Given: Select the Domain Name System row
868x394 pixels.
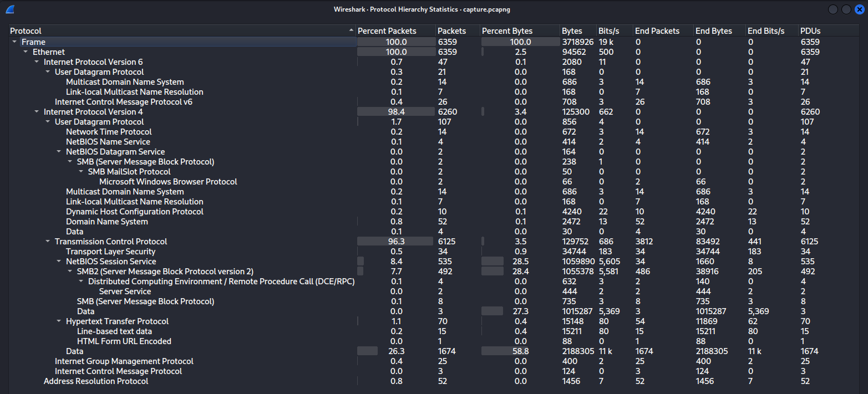Looking at the screenshot, I should (434, 222).
